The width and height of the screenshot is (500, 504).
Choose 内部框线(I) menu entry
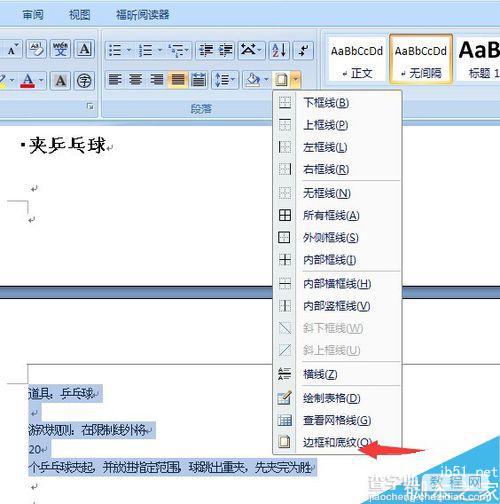click(337, 260)
